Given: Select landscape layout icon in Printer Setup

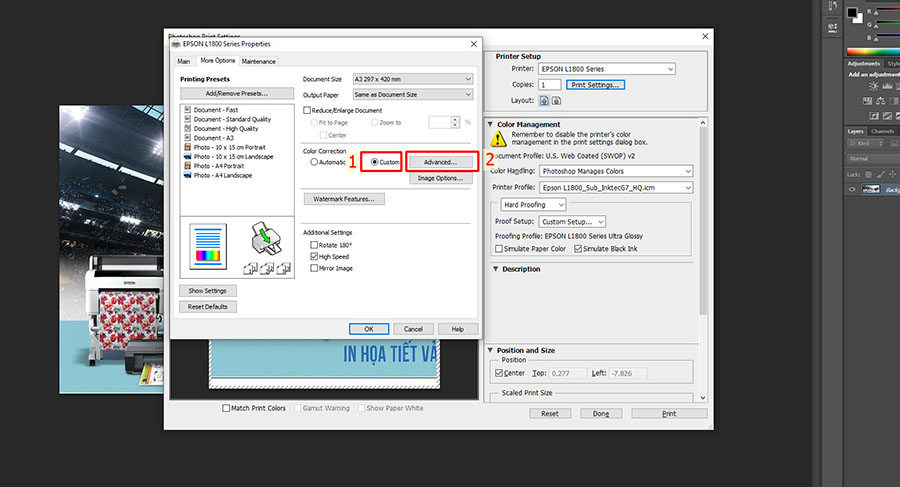Looking at the screenshot, I should click(x=556, y=101).
